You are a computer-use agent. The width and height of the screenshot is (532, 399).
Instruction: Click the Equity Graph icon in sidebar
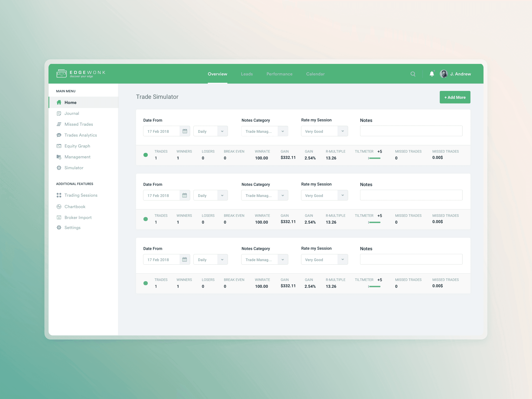tap(59, 146)
